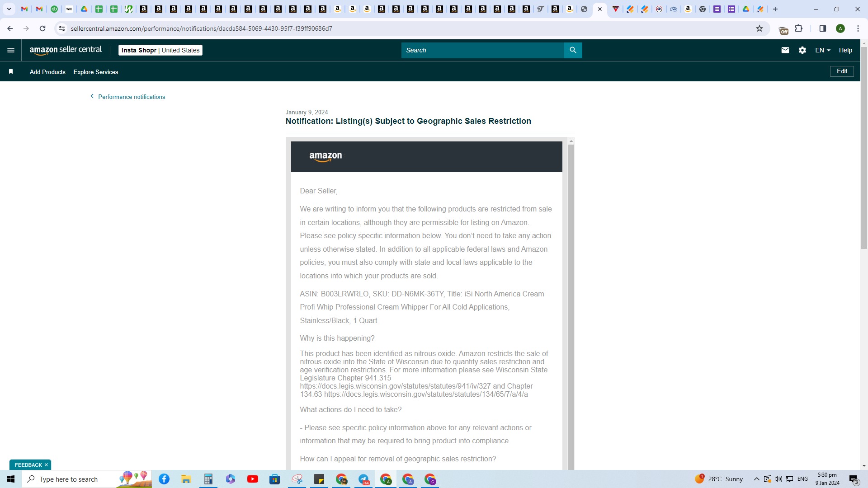Open the Chrome profile avatar A

(840, 28)
